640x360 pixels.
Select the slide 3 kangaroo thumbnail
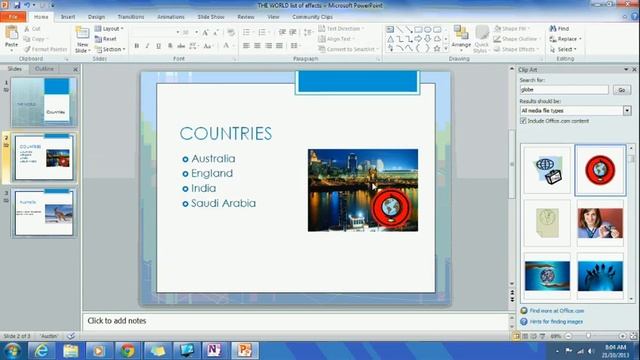click(44, 213)
